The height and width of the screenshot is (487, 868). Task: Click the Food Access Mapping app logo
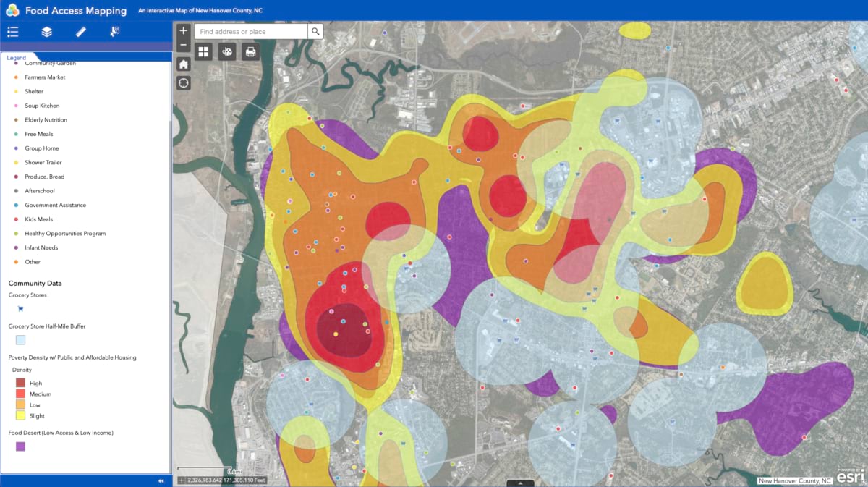(12, 10)
